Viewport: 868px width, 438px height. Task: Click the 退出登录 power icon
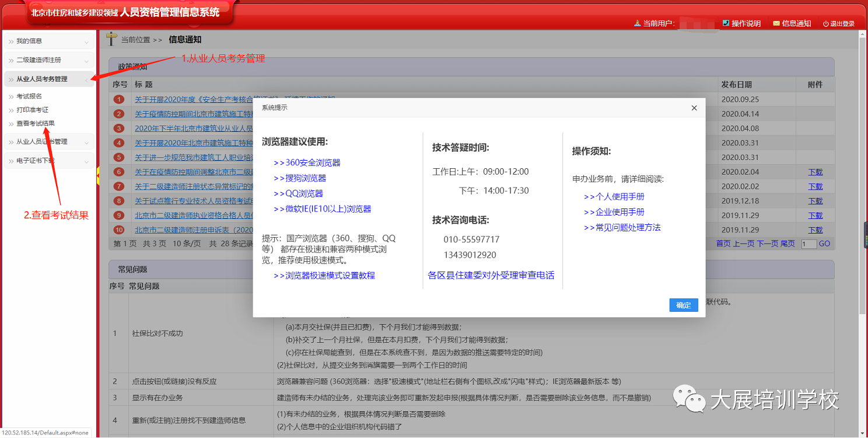(x=825, y=24)
